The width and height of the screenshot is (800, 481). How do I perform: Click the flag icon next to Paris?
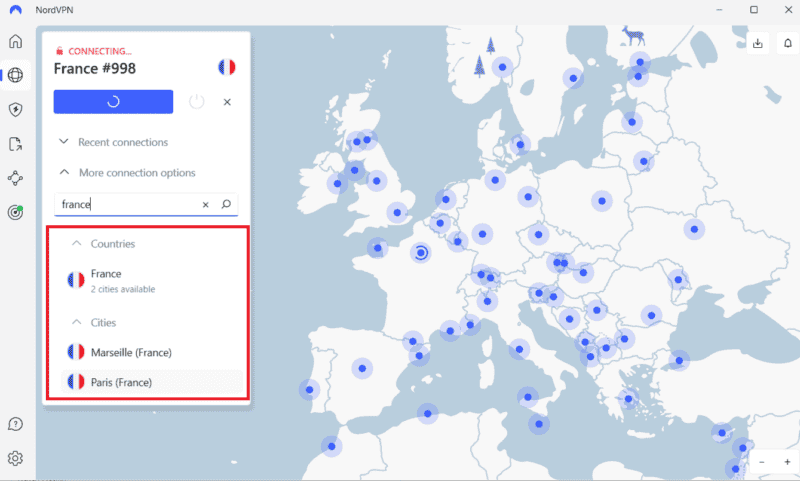click(x=76, y=382)
